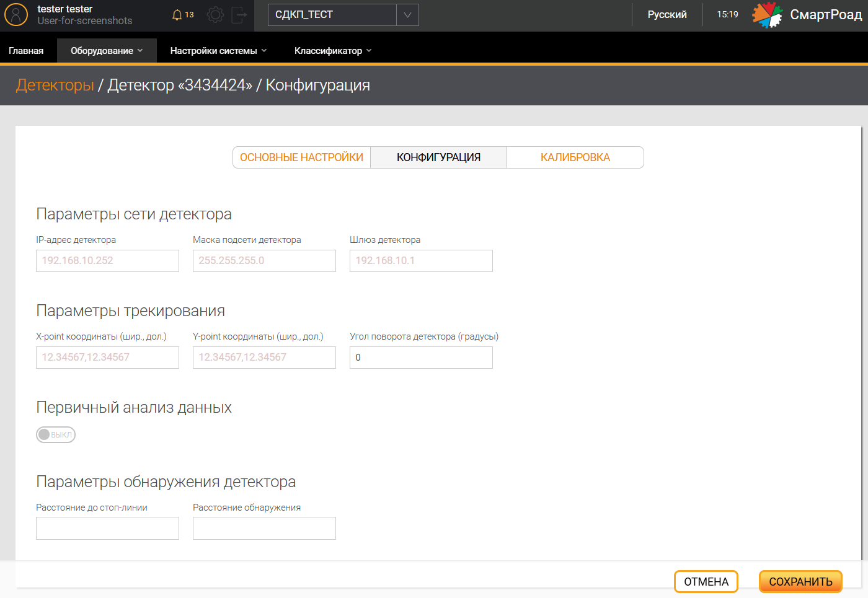Click the Угол поворота детектора field
Screen dimensions: 868x598
421,358
